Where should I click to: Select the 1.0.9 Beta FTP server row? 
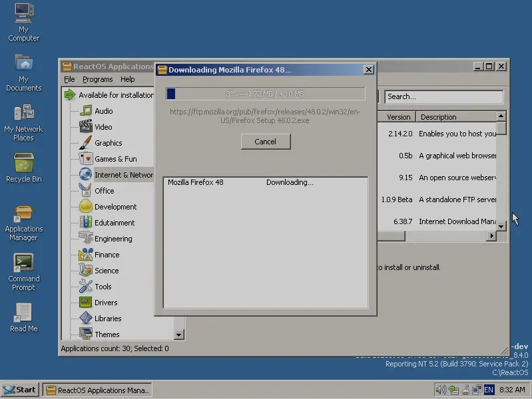437,199
